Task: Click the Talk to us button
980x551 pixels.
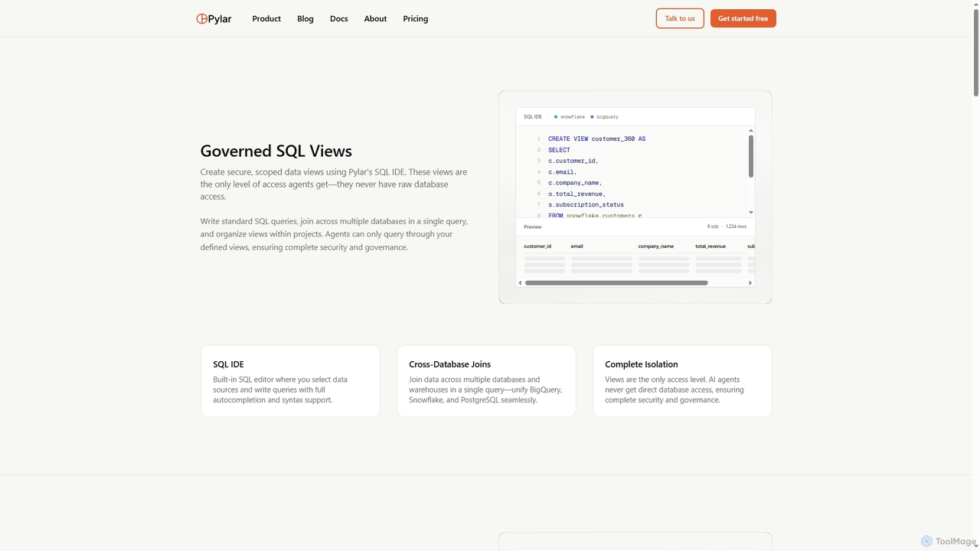Action: 680,18
